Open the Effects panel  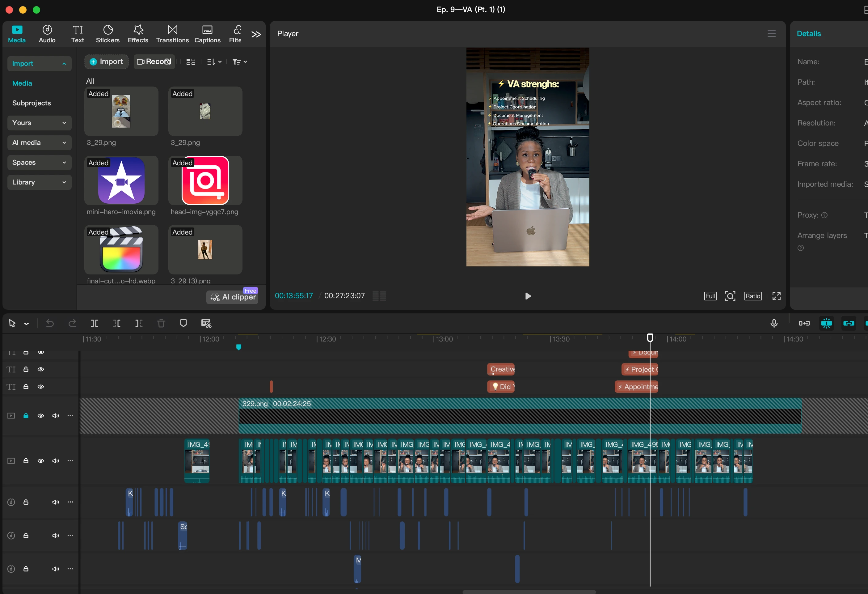[138, 34]
